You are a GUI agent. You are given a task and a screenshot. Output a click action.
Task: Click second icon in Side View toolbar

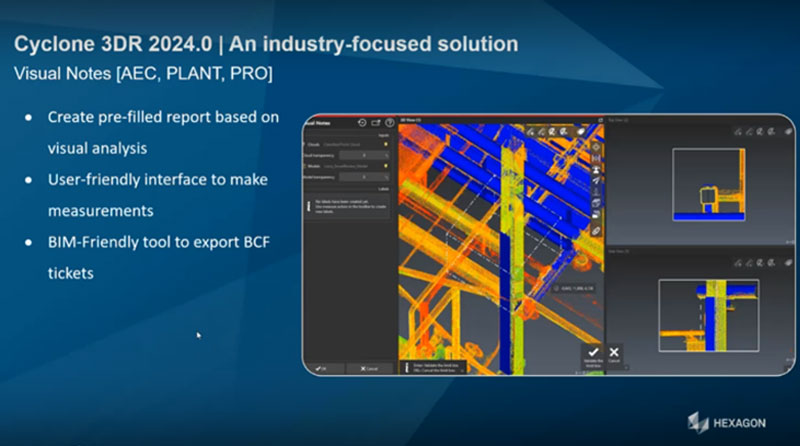point(749,263)
